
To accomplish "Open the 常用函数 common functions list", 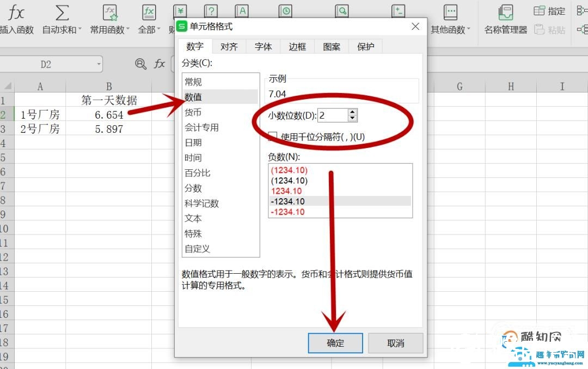I will tap(109, 20).
